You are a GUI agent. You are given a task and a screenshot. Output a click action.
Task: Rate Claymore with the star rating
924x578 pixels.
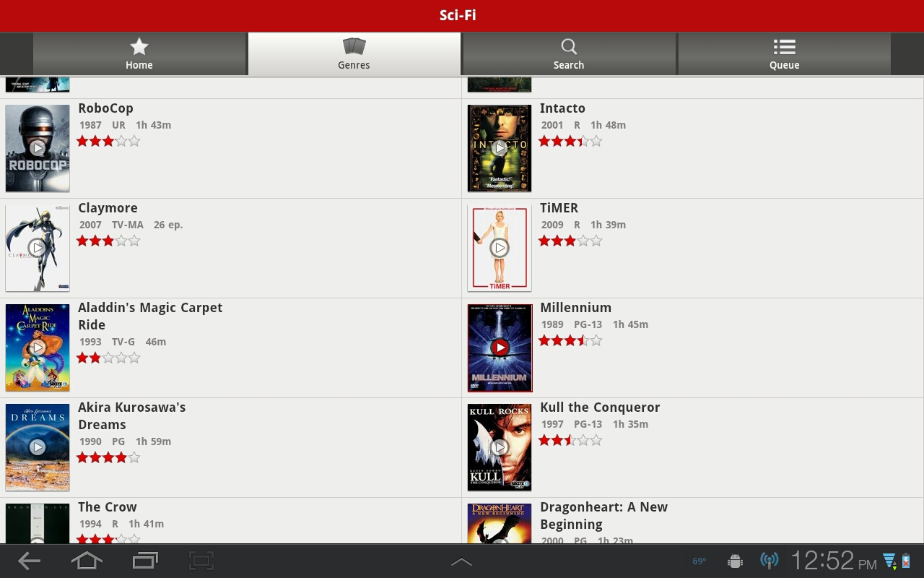[x=108, y=241]
